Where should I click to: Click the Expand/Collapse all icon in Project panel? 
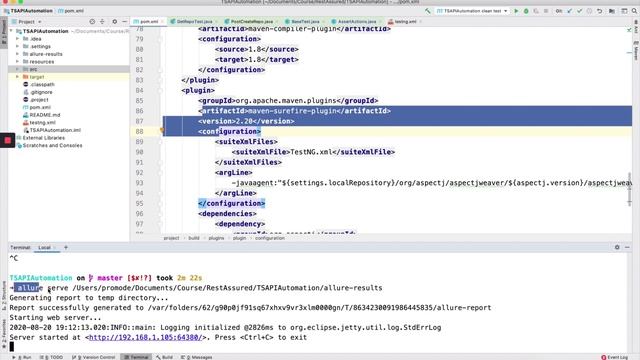coord(102,22)
